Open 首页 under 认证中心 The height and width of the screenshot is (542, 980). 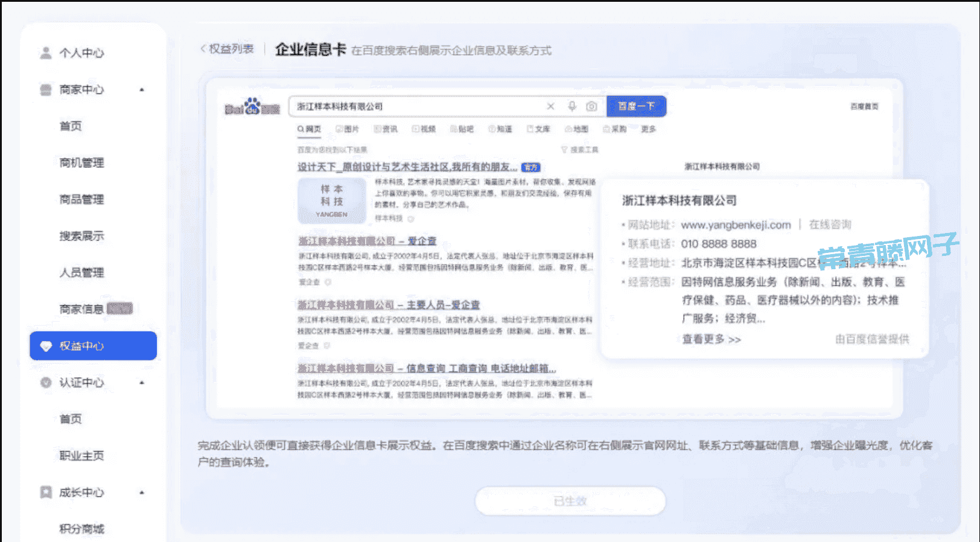(71, 419)
